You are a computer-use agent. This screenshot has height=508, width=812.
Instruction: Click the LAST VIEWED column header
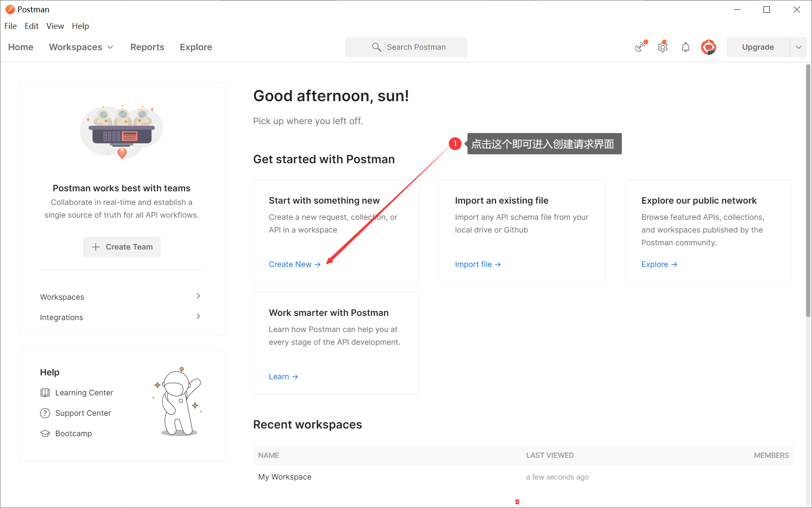click(550, 455)
